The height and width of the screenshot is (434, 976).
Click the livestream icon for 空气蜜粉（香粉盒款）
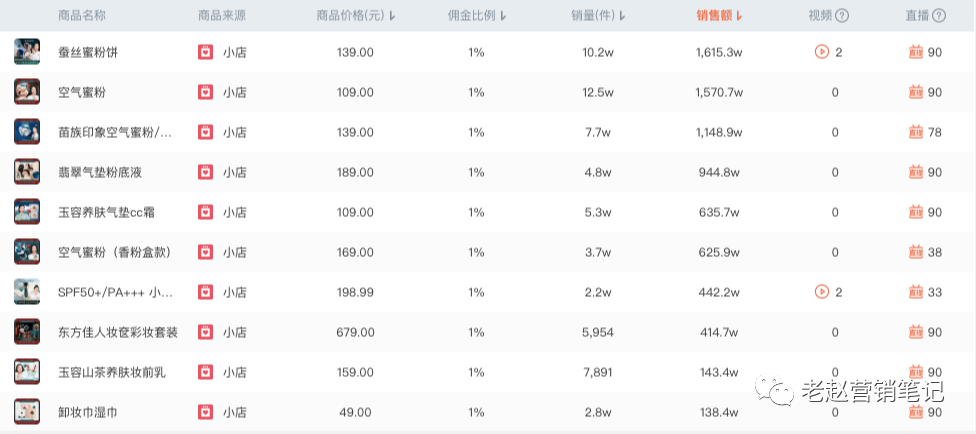tap(915, 252)
